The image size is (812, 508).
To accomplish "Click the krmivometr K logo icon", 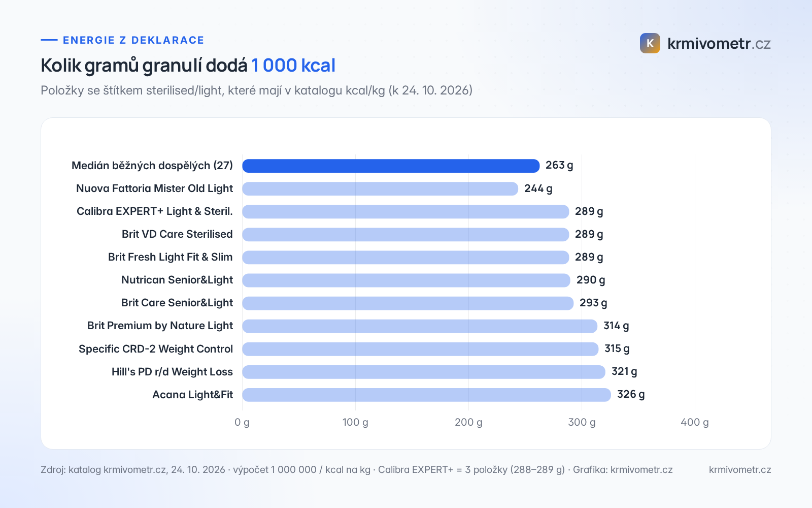I will coord(650,43).
